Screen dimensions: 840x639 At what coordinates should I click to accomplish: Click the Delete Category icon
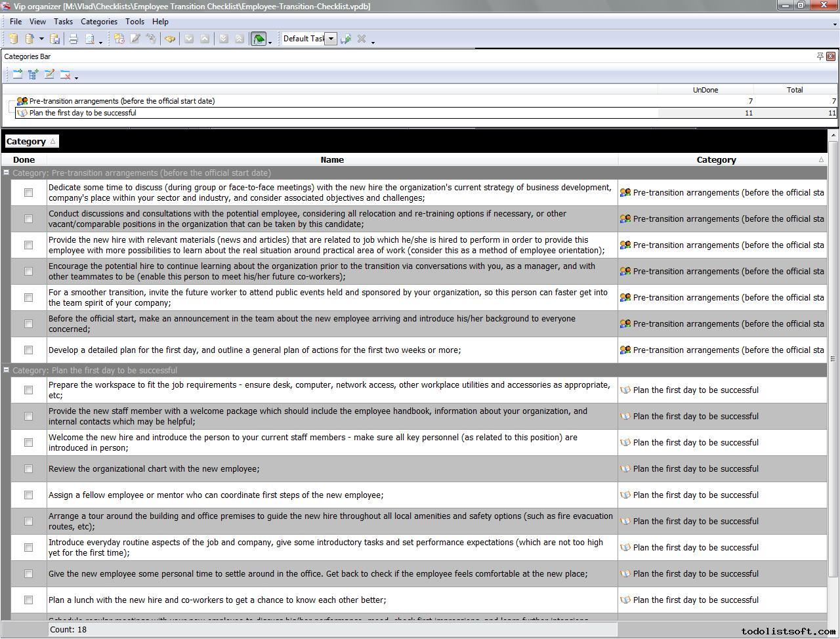tap(65, 75)
